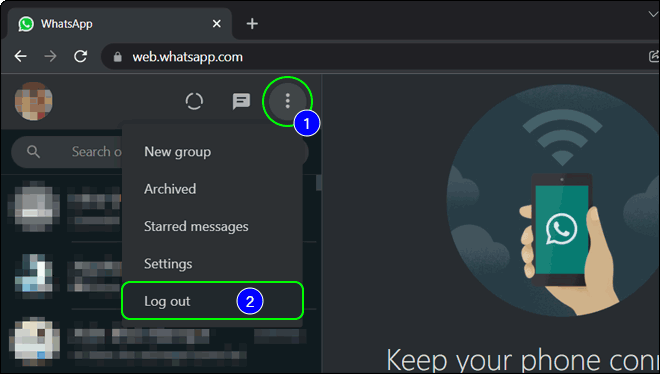Open the three-dot menu in WhatsApp header
Viewport: 660px width, 374px height.
287,101
